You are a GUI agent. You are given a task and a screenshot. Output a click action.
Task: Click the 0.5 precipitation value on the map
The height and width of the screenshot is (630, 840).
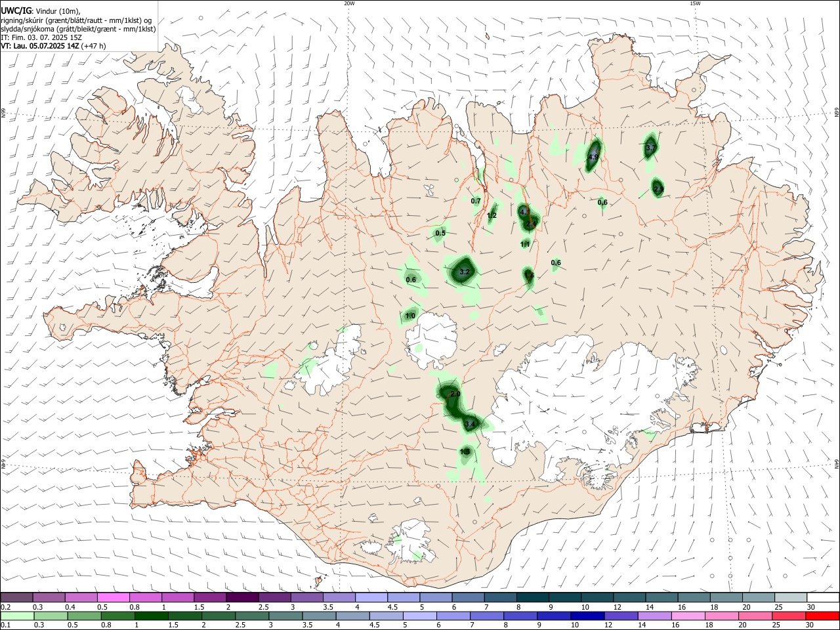point(440,233)
